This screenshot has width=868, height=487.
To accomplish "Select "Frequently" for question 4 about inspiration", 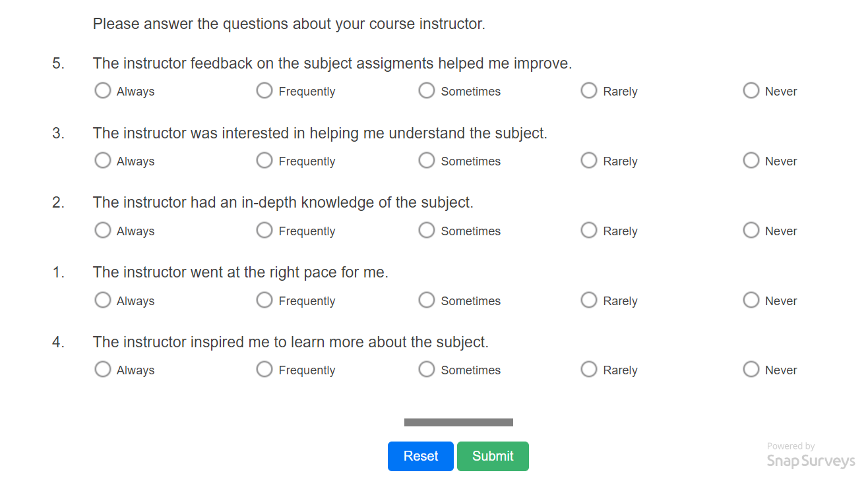I will pyautogui.click(x=264, y=369).
